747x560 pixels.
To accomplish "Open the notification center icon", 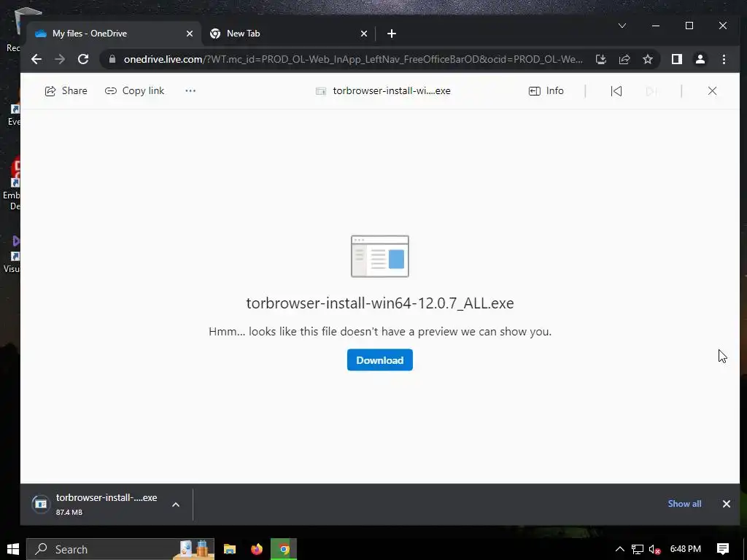I will point(723,550).
